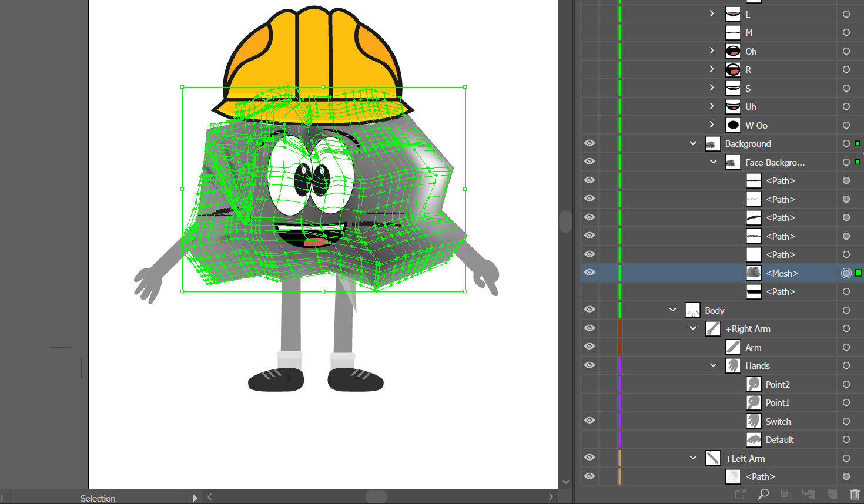The width and height of the screenshot is (864, 504).
Task: Click the canvas vertical scrollbar thumb
Action: 566,221
